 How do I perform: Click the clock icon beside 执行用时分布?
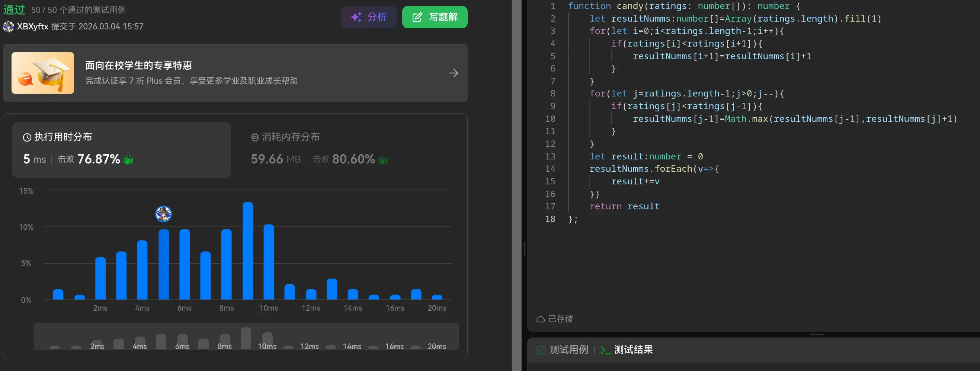coord(27,137)
